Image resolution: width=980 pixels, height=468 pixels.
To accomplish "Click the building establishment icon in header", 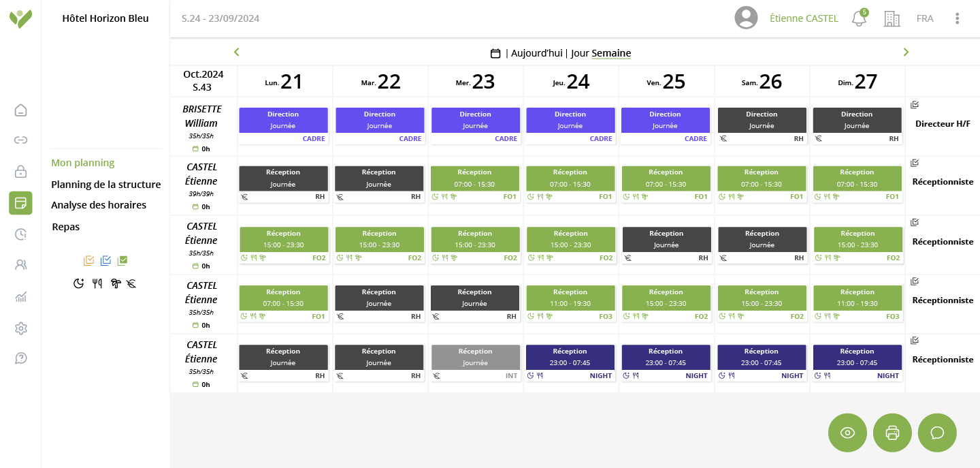I will (x=892, y=18).
